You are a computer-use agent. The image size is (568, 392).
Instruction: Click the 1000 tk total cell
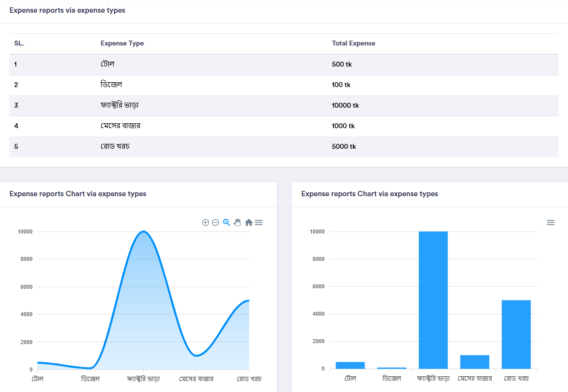(343, 126)
